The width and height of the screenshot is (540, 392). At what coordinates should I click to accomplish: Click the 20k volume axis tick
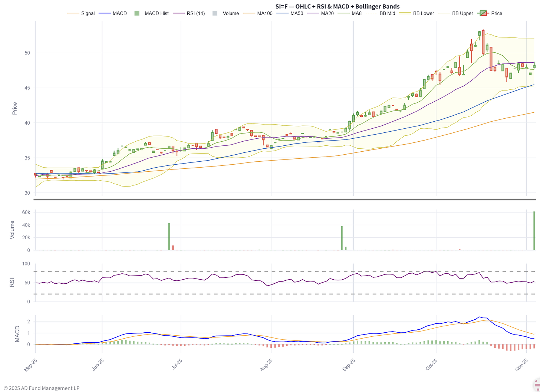(x=26, y=238)
